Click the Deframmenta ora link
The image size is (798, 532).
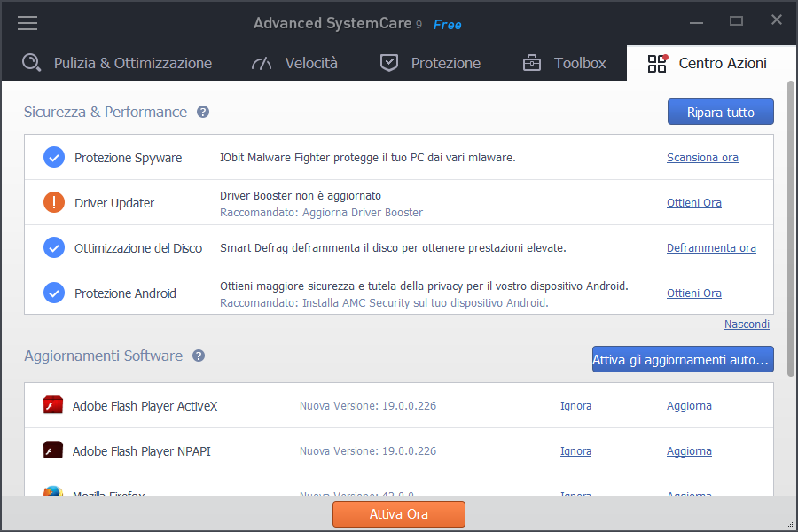[x=711, y=248]
